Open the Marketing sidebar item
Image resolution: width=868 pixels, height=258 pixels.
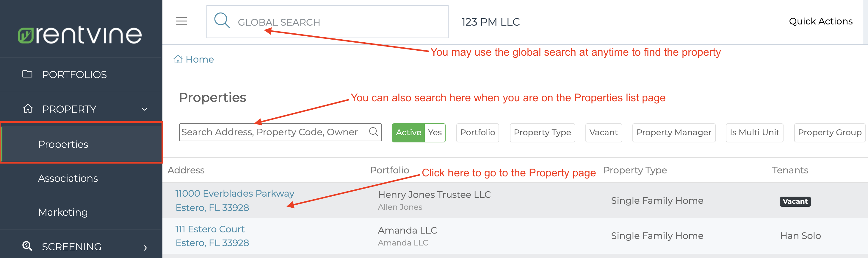[63, 212]
